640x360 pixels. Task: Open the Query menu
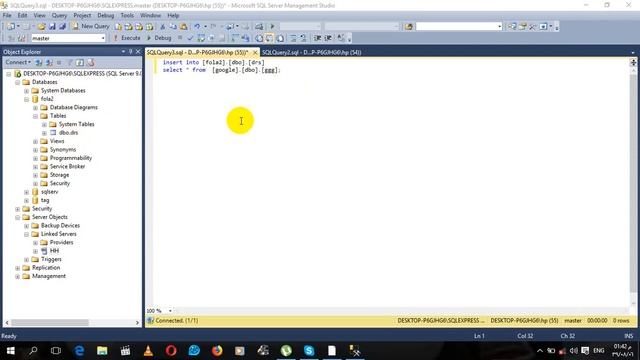(59, 15)
